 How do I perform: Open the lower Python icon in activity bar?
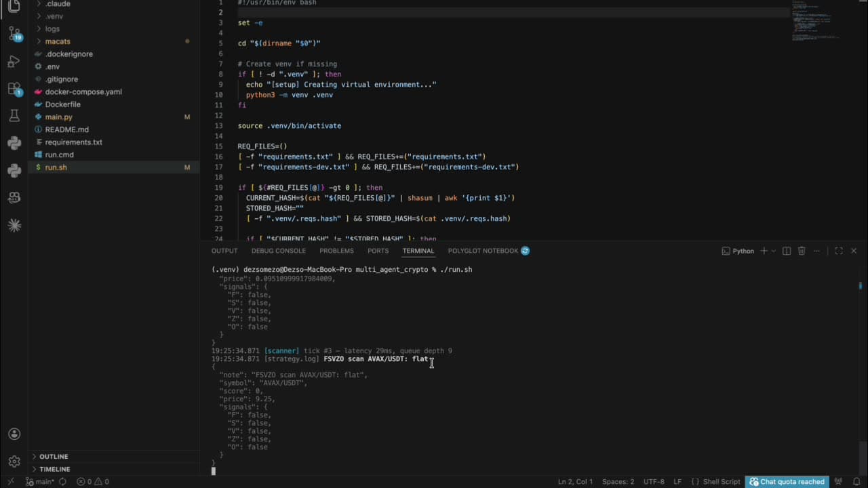(14, 171)
